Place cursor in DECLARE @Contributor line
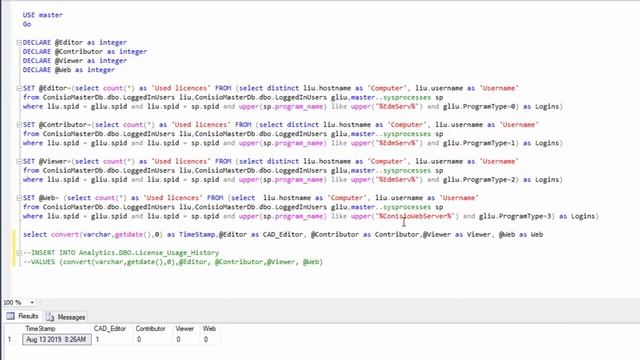The height and width of the screenshot is (360, 640). [85, 52]
